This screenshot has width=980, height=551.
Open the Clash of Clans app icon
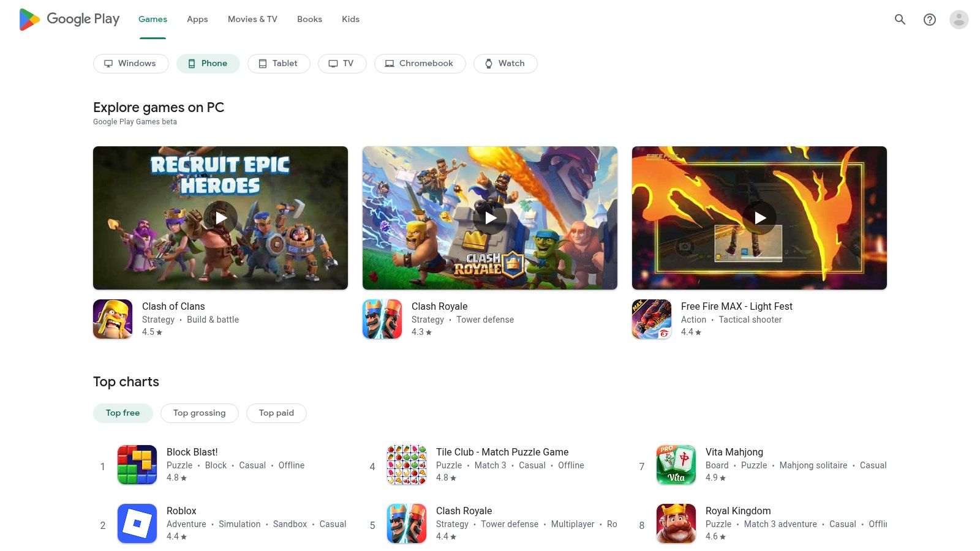[113, 319]
